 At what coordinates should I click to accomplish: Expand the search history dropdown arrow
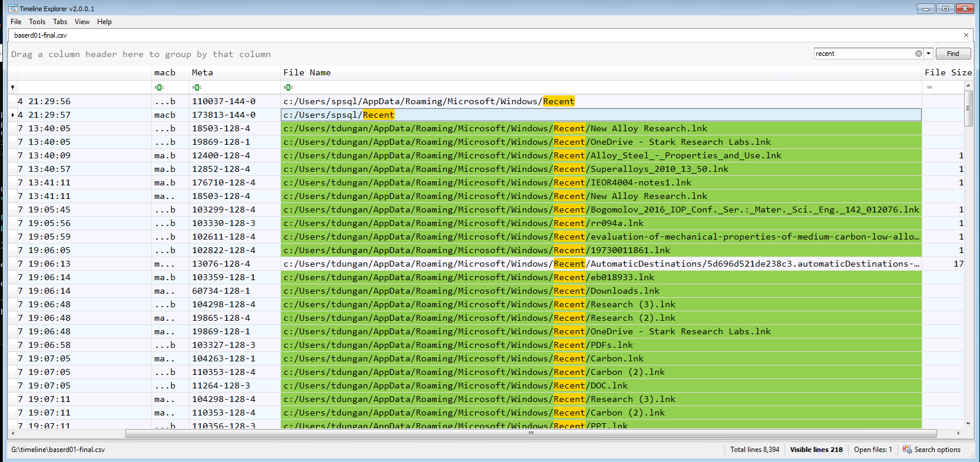coord(929,54)
